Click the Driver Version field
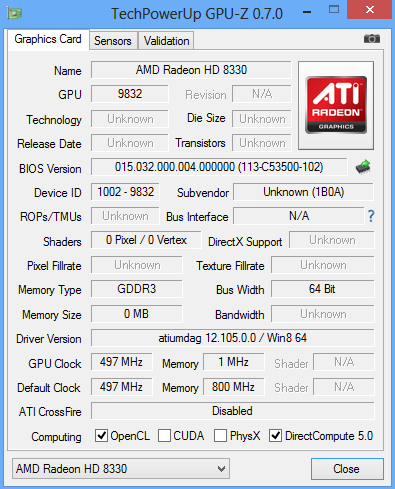Image resolution: width=395 pixels, height=489 pixels. [232, 338]
